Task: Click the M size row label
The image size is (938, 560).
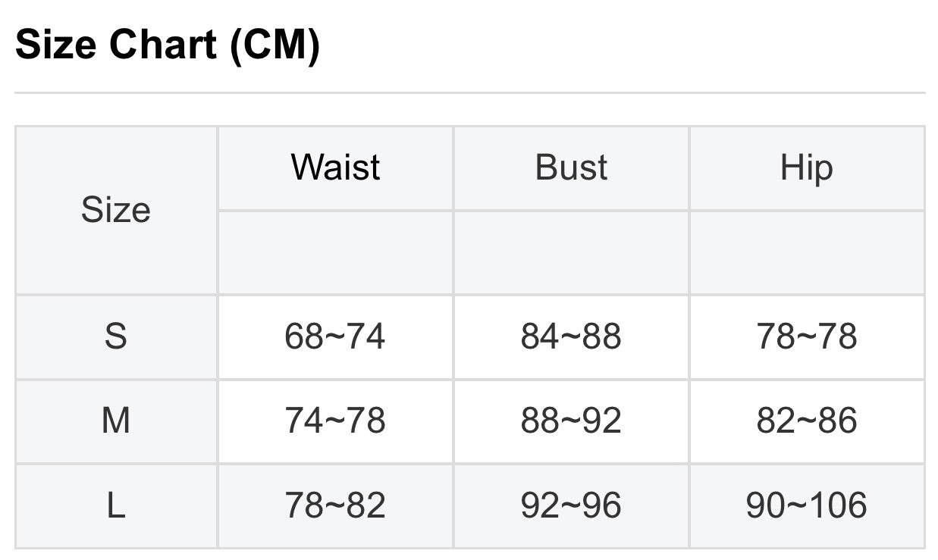Action: (116, 421)
